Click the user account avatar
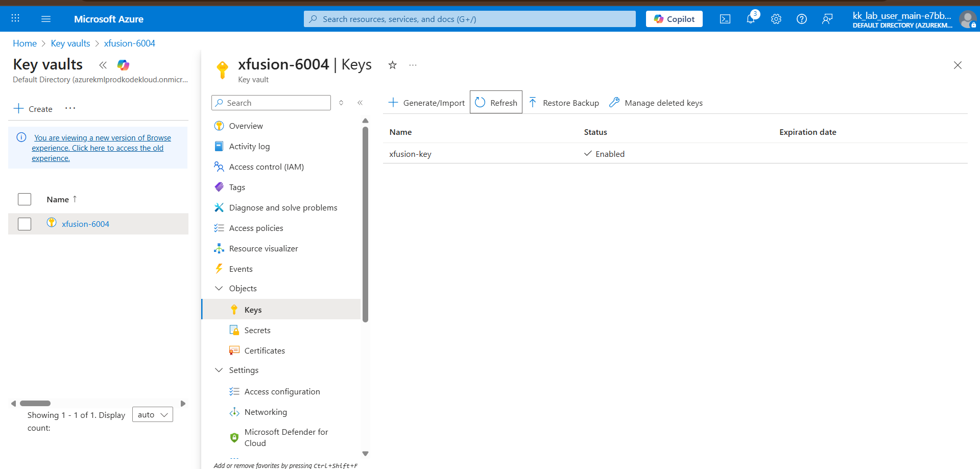980x469 pixels. click(968, 19)
